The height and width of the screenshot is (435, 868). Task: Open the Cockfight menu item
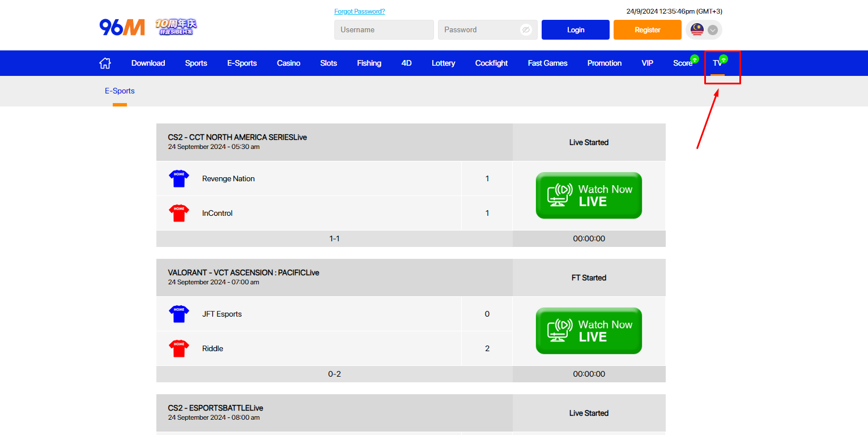[x=491, y=63]
